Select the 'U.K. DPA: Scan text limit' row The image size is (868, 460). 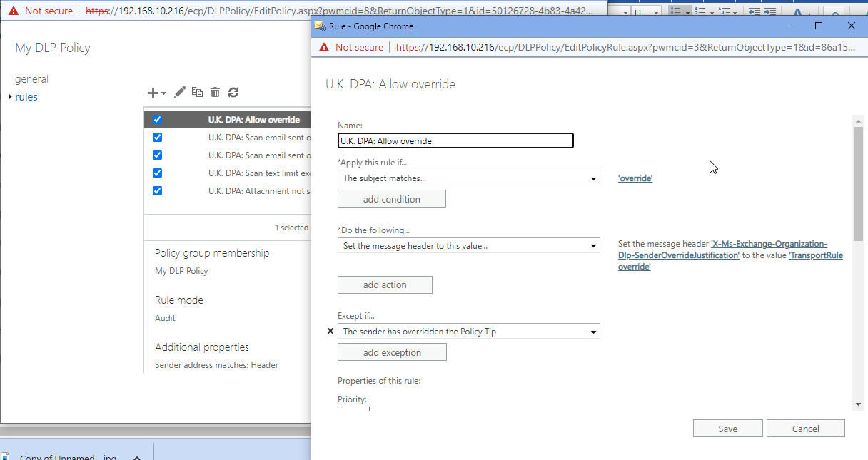pyautogui.click(x=228, y=173)
